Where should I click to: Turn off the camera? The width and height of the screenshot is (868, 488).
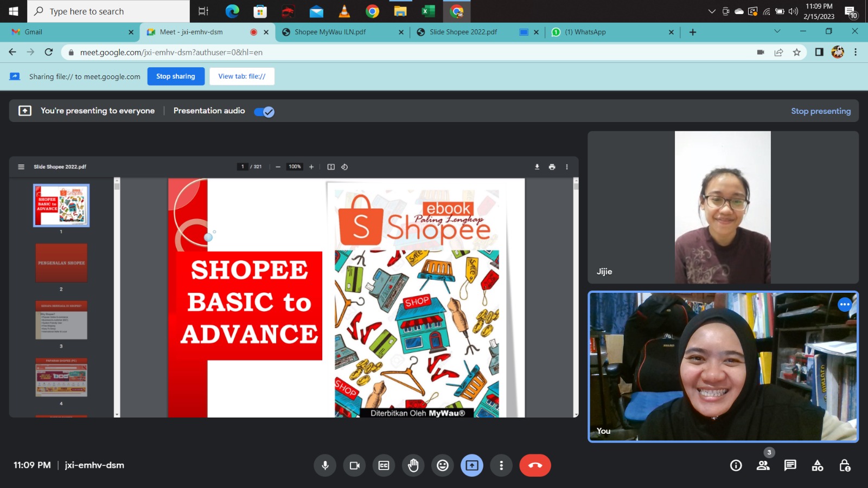pos(355,465)
